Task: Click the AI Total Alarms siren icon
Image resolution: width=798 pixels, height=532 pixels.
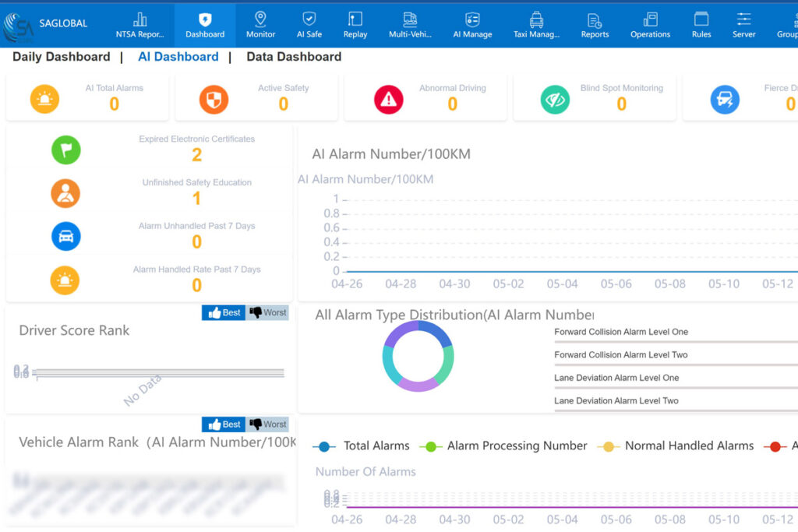Action: pyautogui.click(x=44, y=99)
